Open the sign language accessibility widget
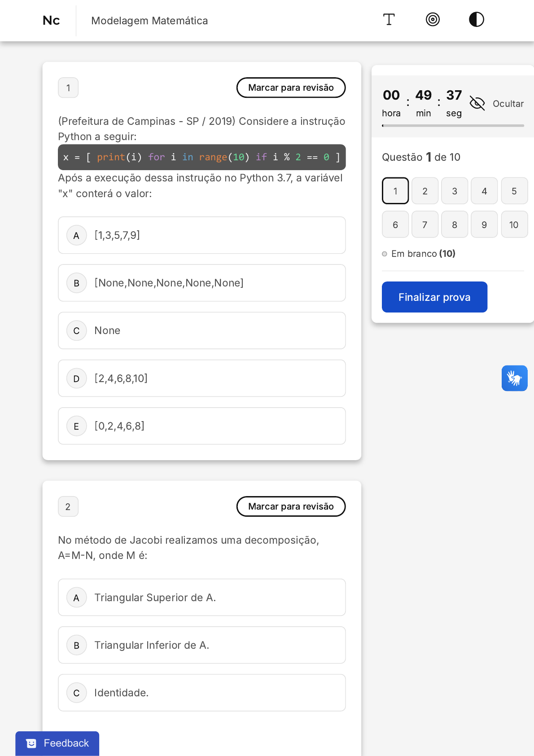 point(514,378)
